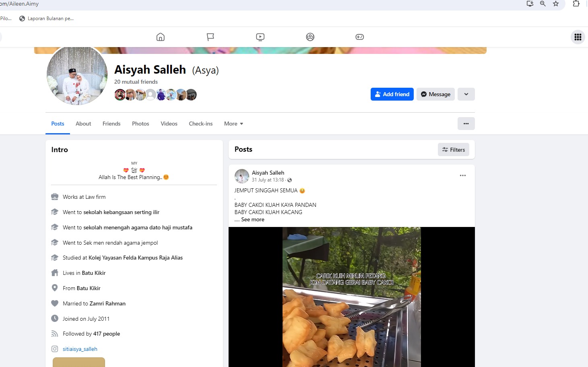Click the Add friend button

pyautogui.click(x=392, y=94)
